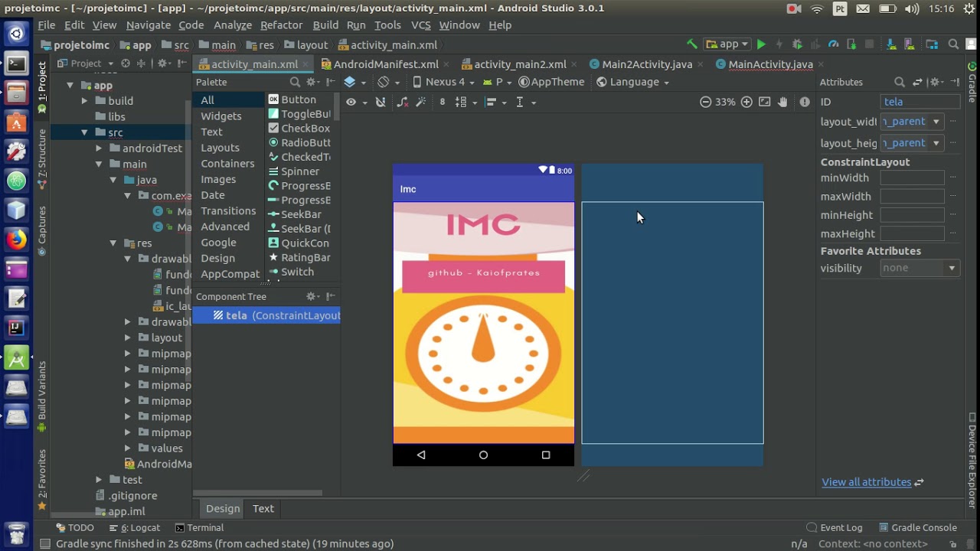Click the ID input field containing tela
Image resolution: width=980 pixels, height=551 pixels.
(920, 101)
